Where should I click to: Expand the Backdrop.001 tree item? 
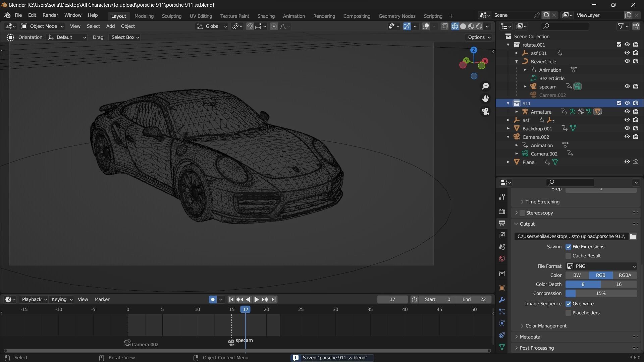508,128
